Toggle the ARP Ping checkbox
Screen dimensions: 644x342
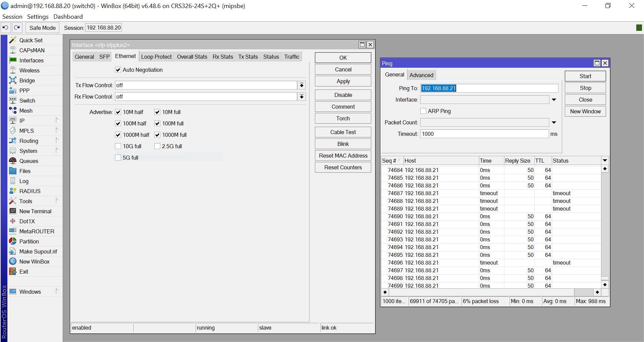tap(423, 111)
